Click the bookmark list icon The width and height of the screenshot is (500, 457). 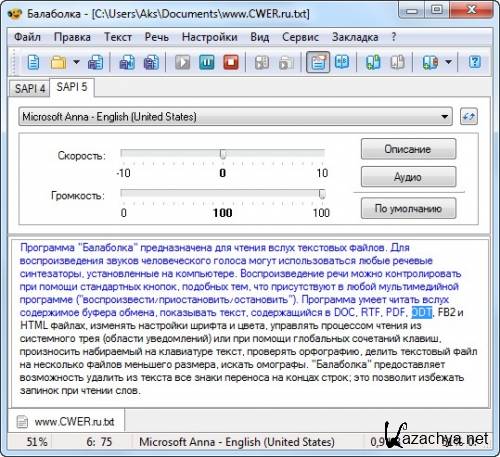tap(430, 62)
